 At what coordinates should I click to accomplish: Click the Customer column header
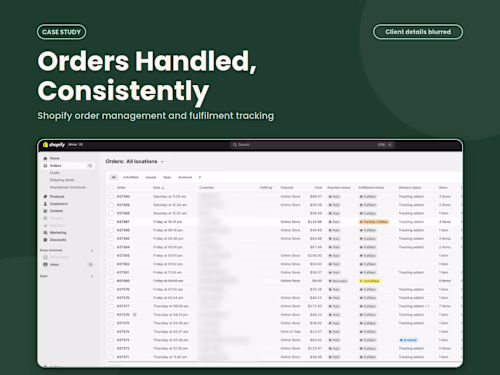coord(207,188)
